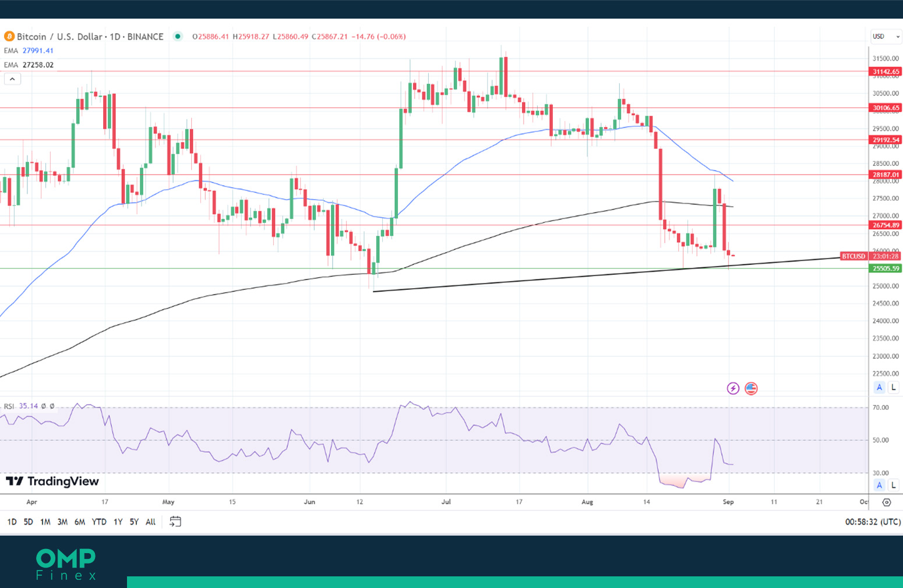Click the green 25505.59 price label
This screenshot has height=588, width=903.
[x=886, y=268]
